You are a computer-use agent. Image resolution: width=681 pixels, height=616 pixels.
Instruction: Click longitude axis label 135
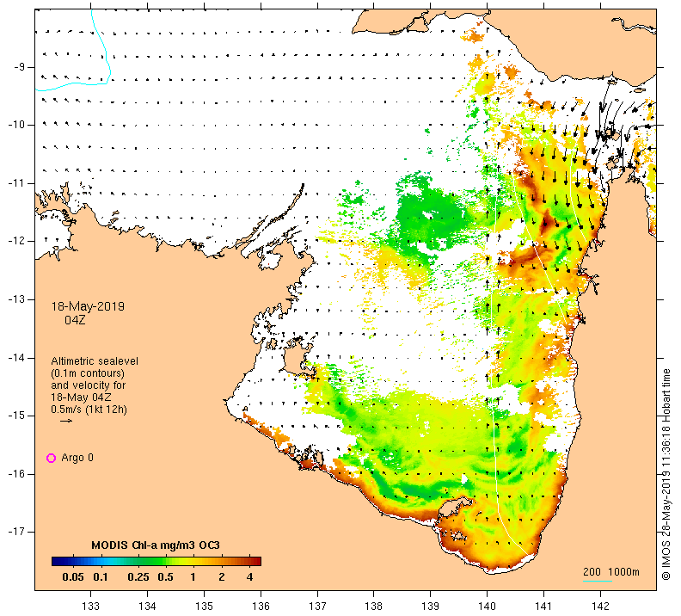coord(204,606)
